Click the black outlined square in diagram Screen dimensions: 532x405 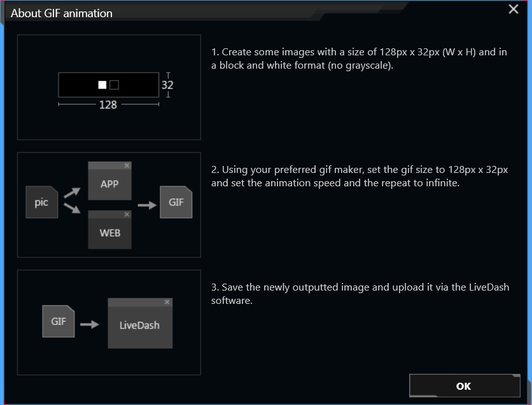click(115, 85)
